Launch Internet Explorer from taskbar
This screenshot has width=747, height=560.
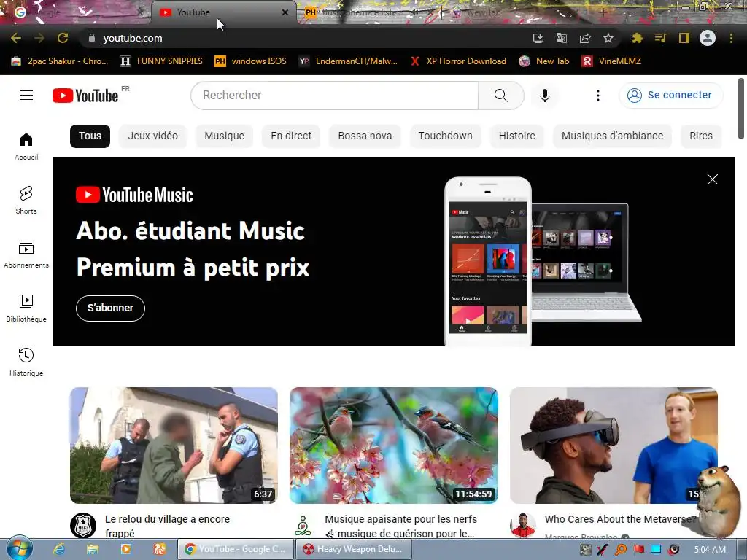coord(59,549)
